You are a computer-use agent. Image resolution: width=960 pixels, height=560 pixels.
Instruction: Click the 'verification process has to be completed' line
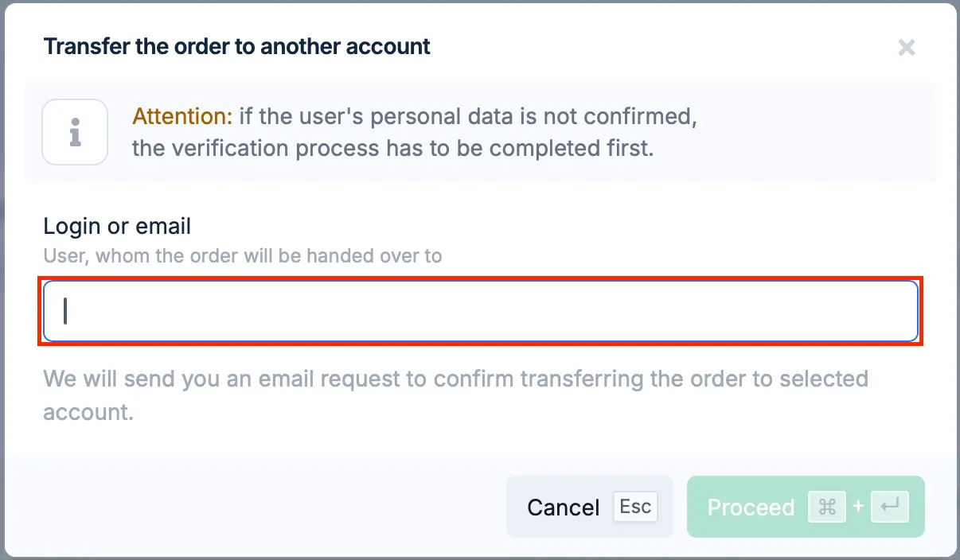392,148
